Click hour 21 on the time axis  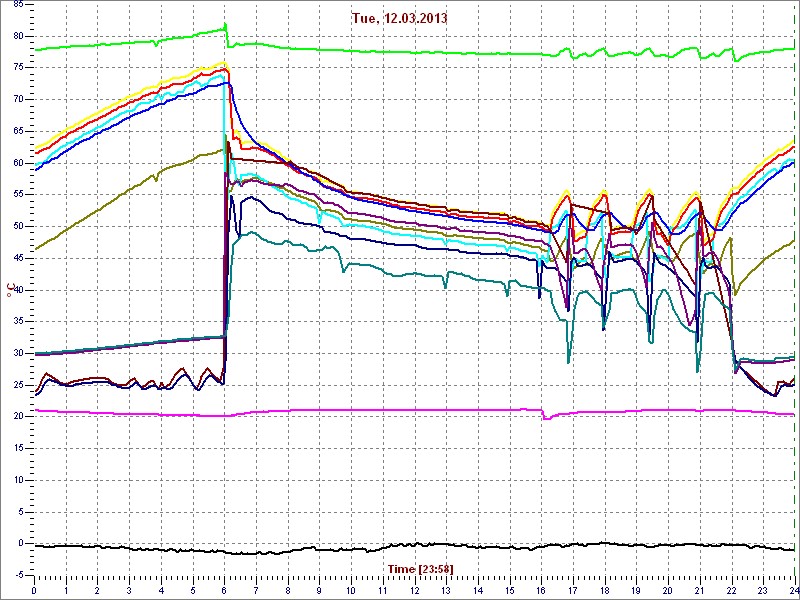tap(699, 590)
